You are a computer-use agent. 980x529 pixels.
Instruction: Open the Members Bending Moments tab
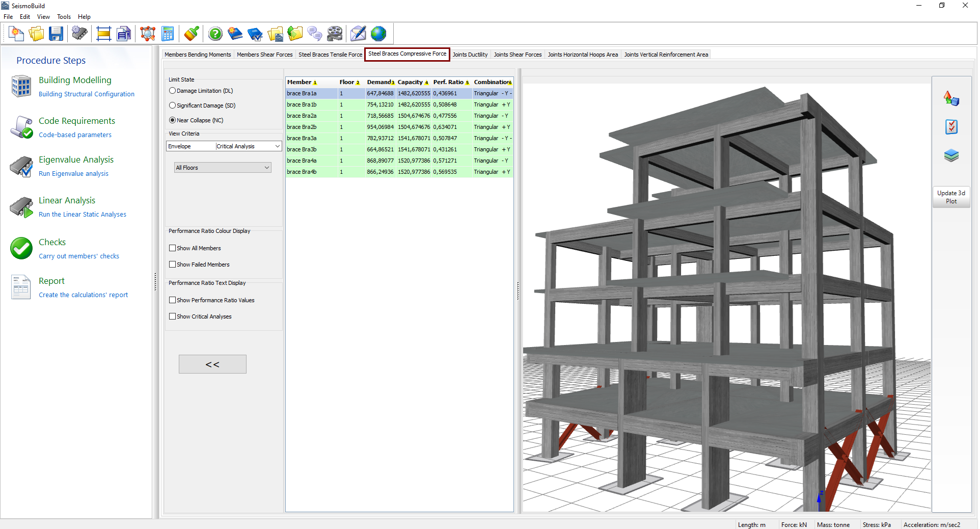(x=198, y=55)
